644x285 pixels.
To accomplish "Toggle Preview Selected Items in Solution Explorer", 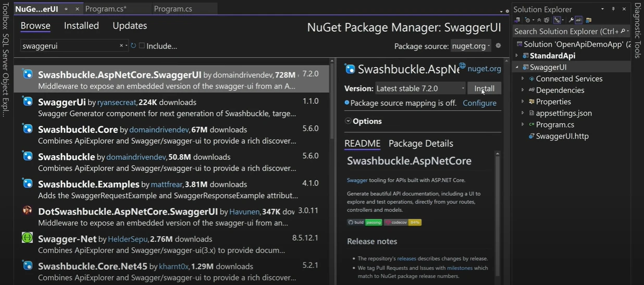I will coord(578,20).
